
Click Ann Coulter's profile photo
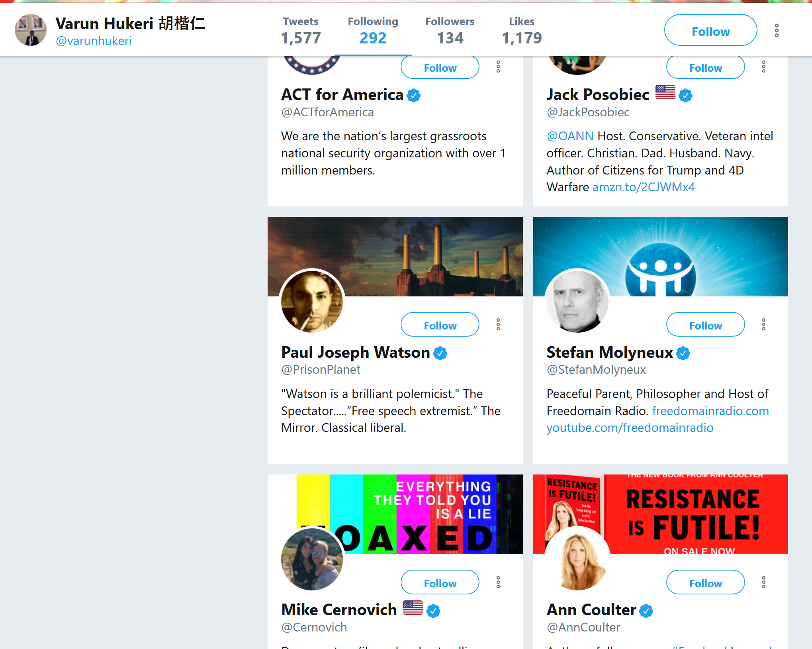click(577, 559)
